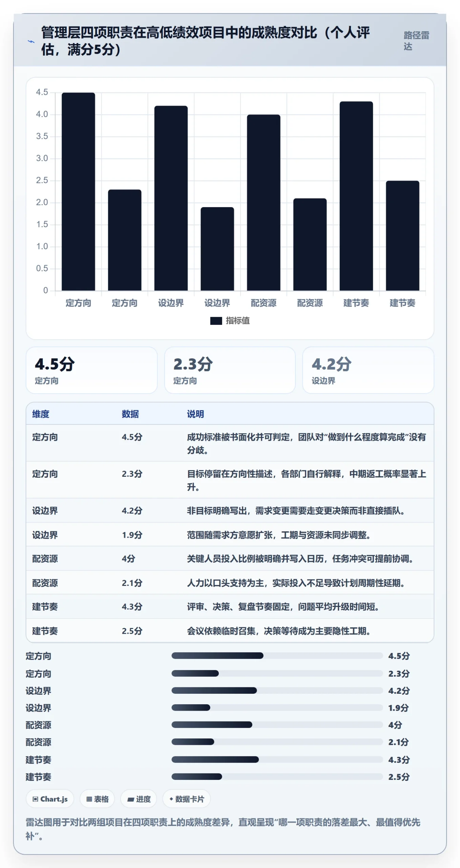
Task: Click the 维度 table column header
Action: [41, 414]
